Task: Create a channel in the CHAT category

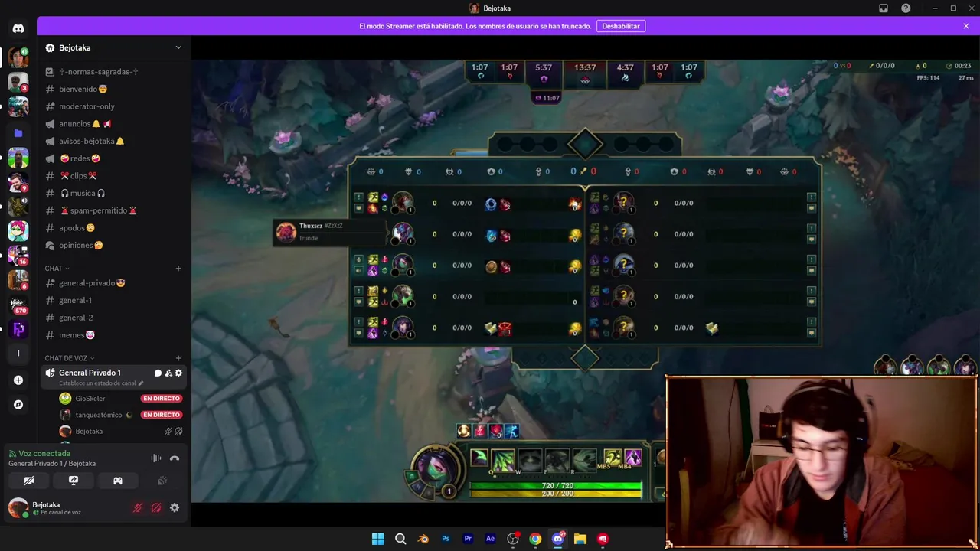Action: pos(178,269)
